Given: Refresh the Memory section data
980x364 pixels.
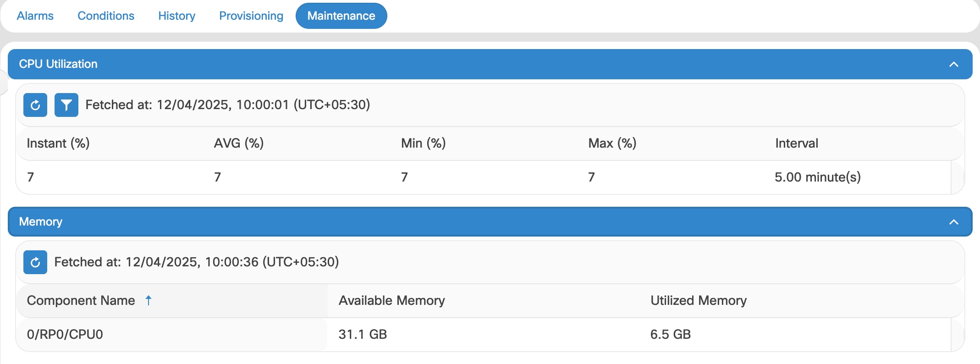Looking at the screenshot, I should coord(35,262).
